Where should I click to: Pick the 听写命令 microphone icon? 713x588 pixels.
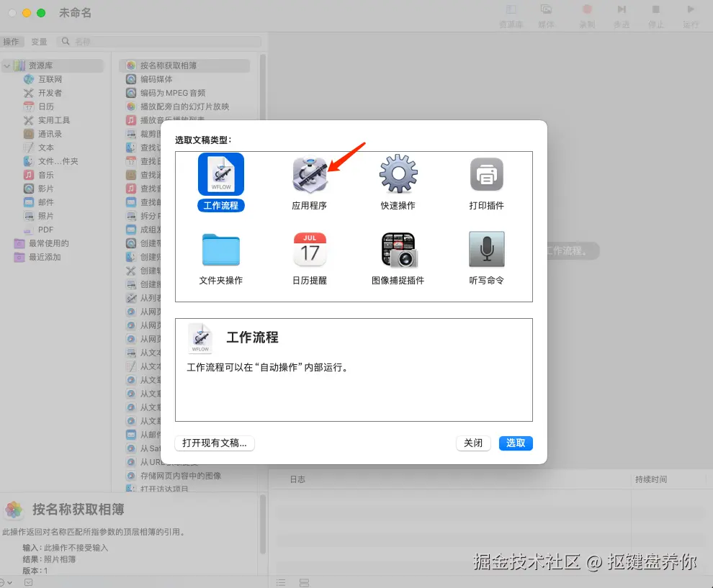[x=487, y=249]
